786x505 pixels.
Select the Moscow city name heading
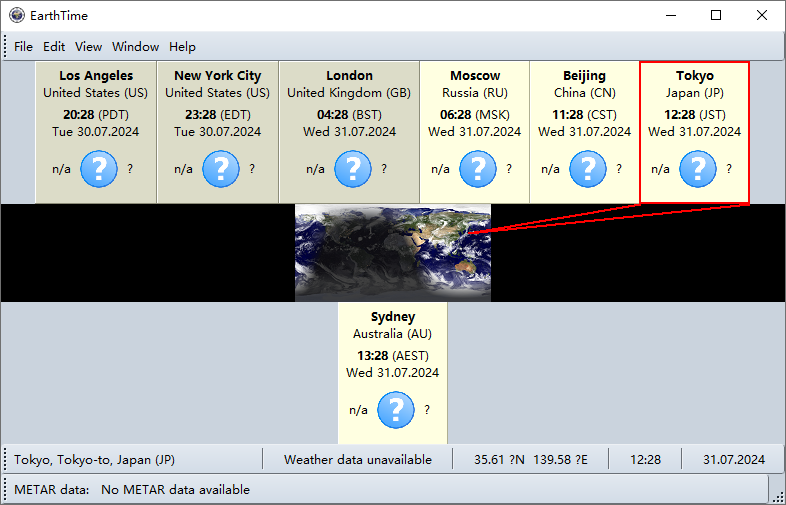[x=475, y=76]
